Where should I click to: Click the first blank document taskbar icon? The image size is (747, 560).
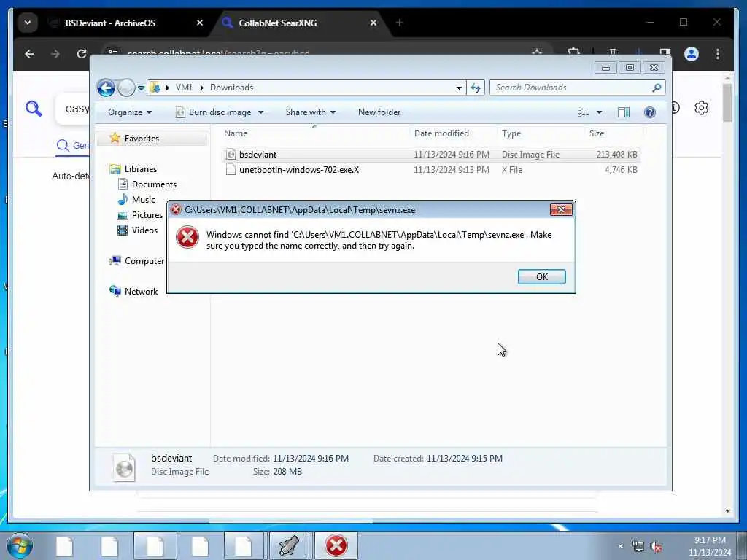pyautogui.click(x=65, y=545)
